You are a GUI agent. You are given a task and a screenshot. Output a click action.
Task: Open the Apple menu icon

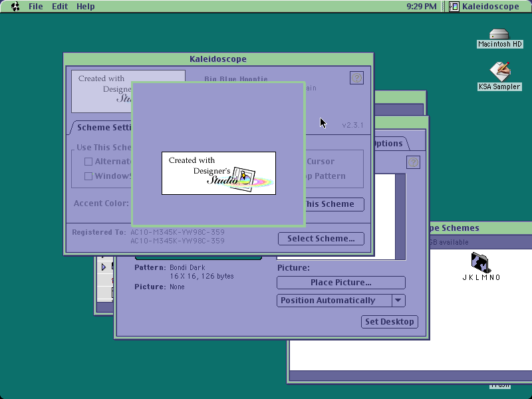[x=15, y=7]
